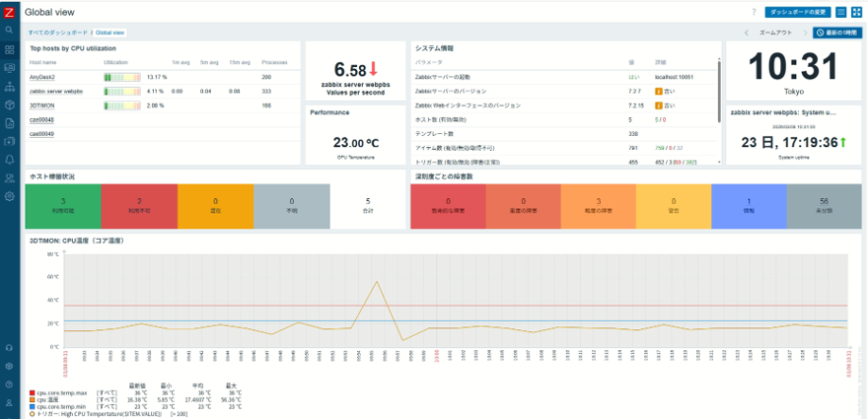Open the User settings icon in sidebar

coord(9,402)
